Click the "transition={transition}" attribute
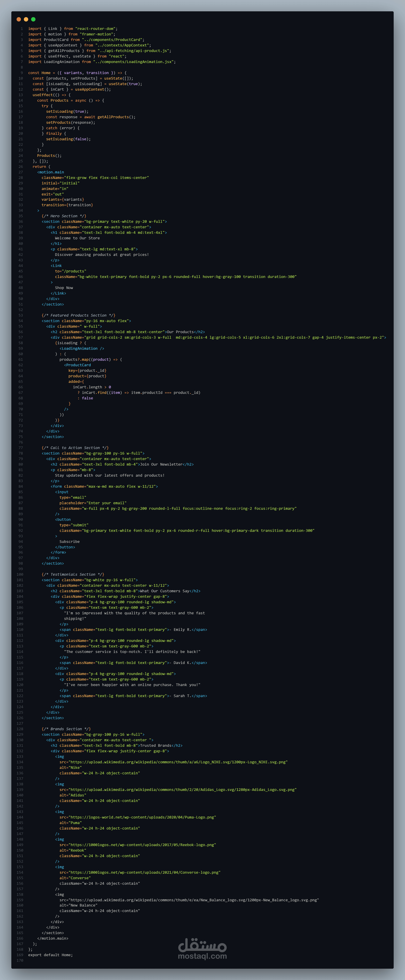 67,205
